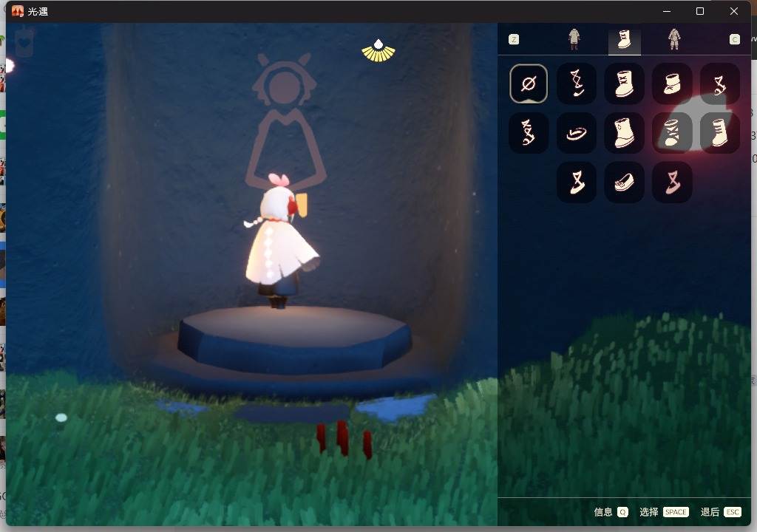Viewport: 757px width, 532px height.
Task: Go to previous category with Z key hint
Action: pyautogui.click(x=514, y=39)
